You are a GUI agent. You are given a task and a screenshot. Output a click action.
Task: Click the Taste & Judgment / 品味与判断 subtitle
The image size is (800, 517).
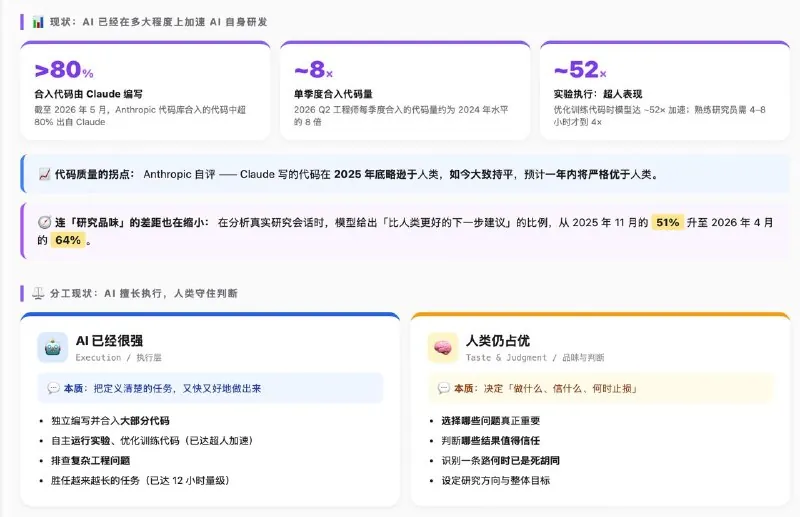coord(535,358)
